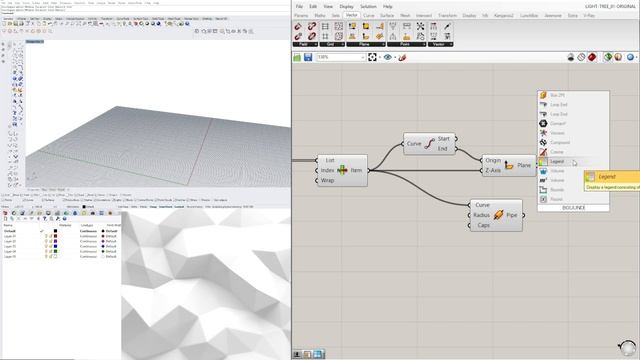Click the Curve End Points component
The height and width of the screenshot is (360, 640).
point(429,144)
